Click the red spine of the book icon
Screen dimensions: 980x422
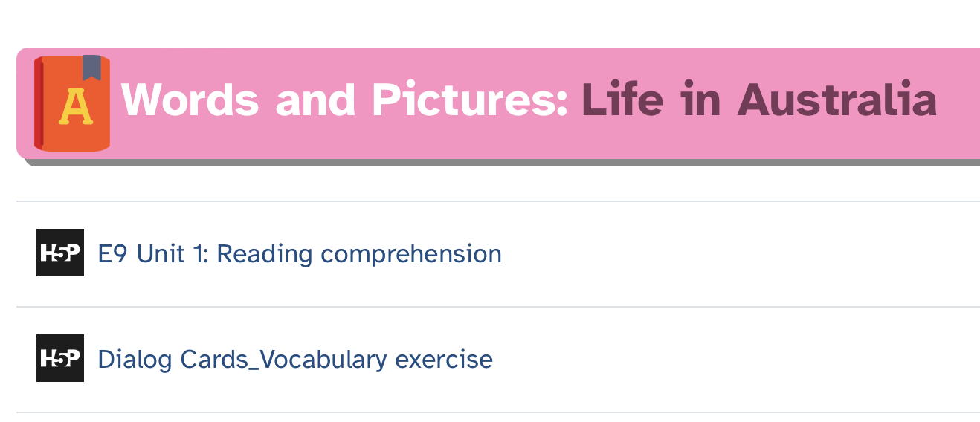tap(39, 104)
